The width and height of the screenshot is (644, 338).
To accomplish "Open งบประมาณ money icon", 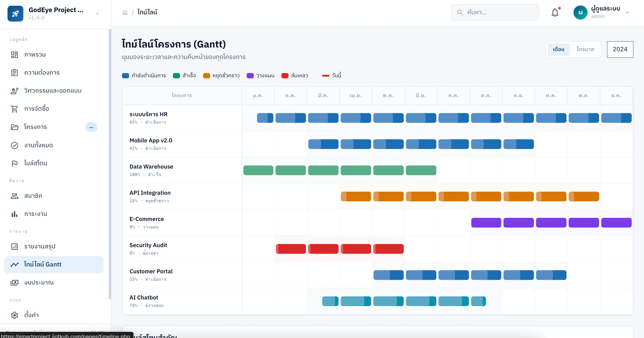I will [15, 283].
